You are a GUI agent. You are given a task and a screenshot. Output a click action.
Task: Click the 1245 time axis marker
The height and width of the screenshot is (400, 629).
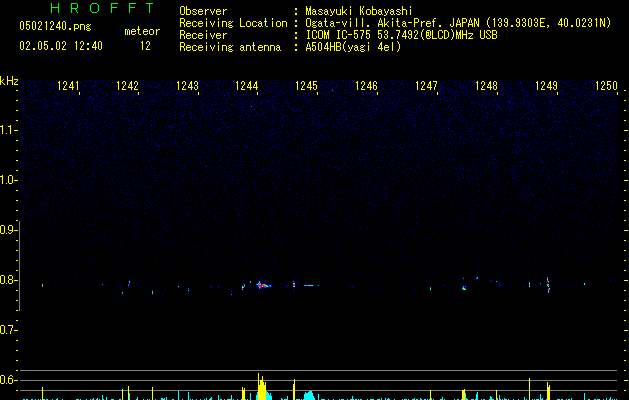pos(306,86)
